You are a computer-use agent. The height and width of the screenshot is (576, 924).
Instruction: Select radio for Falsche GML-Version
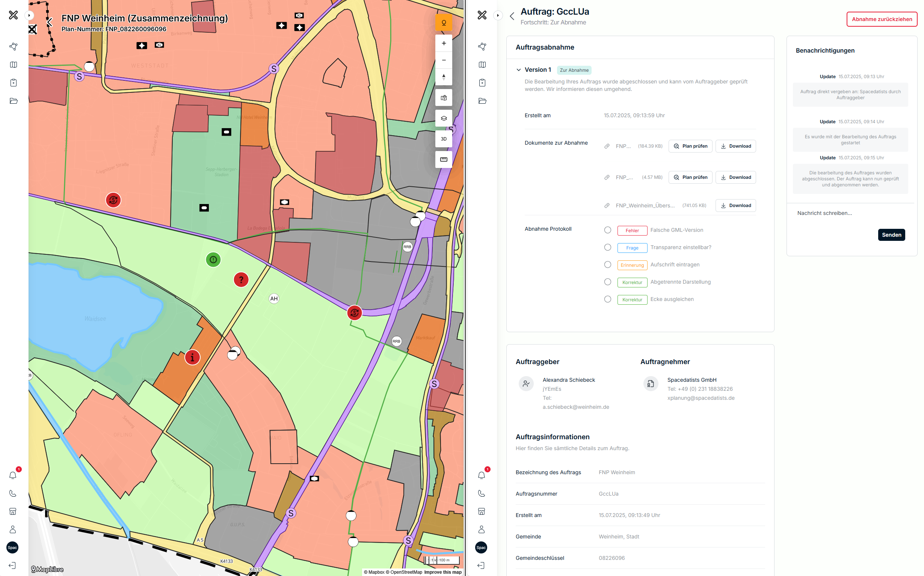point(608,230)
